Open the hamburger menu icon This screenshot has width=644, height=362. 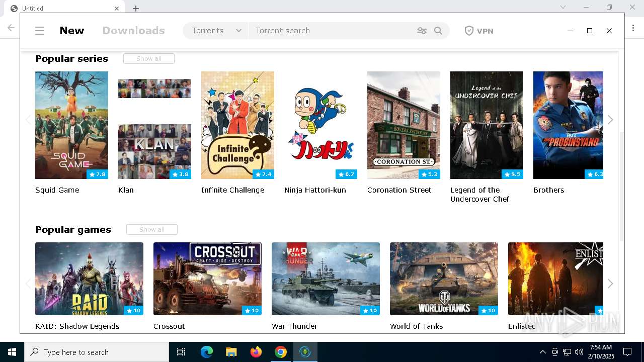[40, 31]
